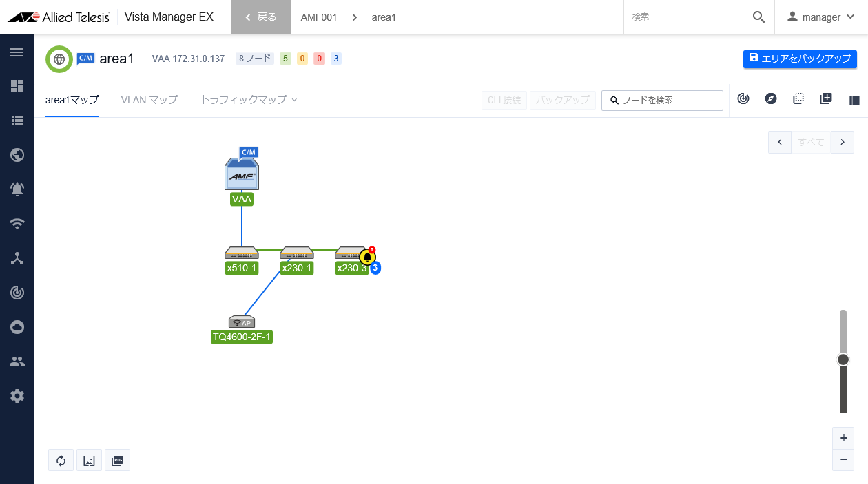Click the area selection icon in the map toolbar
Viewport: 868px width, 484px height.
(x=798, y=99)
